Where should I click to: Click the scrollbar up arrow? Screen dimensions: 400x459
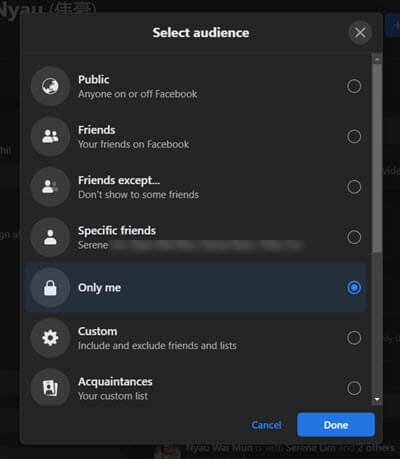point(377,60)
